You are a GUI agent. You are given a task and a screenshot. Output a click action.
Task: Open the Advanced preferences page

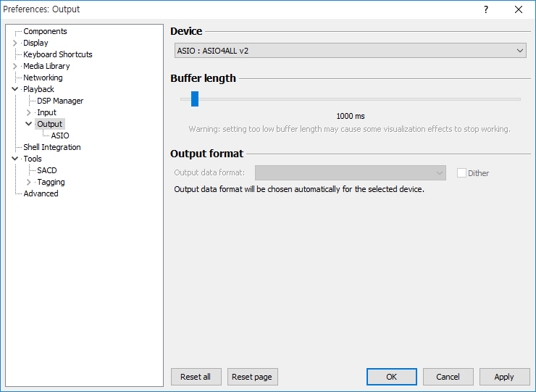click(x=41, y=193)
